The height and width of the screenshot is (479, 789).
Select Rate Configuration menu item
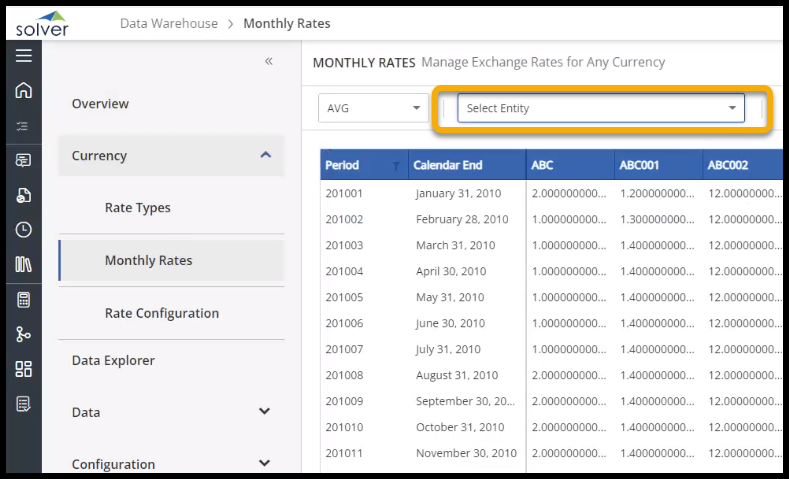click(x=161, y=313)
